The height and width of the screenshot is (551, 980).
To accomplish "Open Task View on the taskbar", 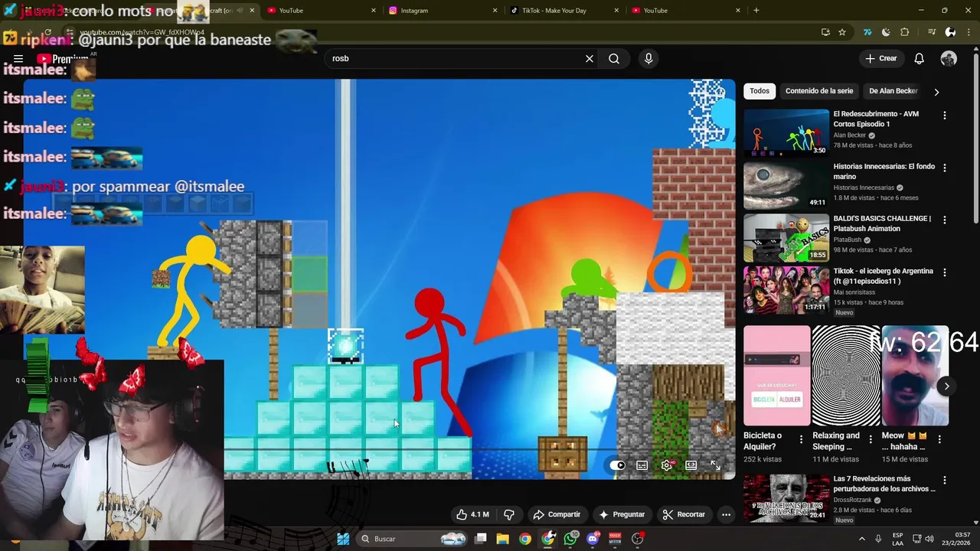I will pos(480,539).
